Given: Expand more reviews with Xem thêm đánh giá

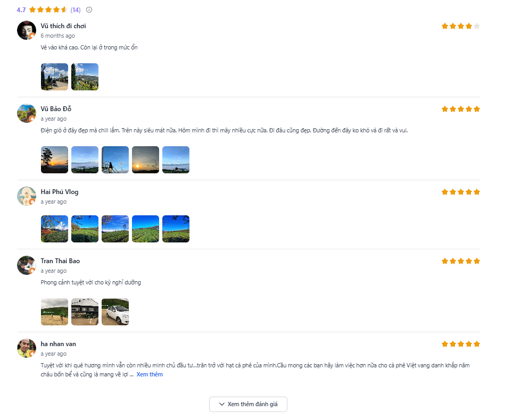Looking at the screenshot, I should coord(248,404).
